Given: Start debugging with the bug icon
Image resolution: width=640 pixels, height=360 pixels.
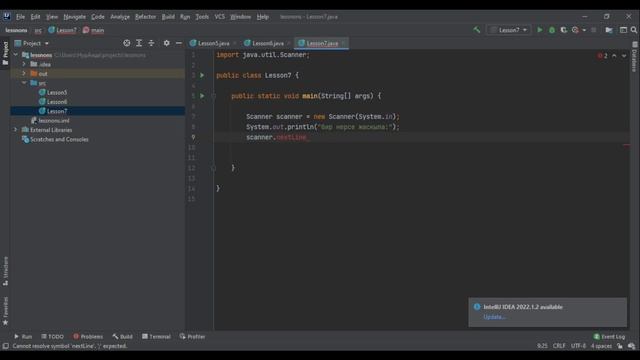Looking at the screenshot, I should point(552,30).
